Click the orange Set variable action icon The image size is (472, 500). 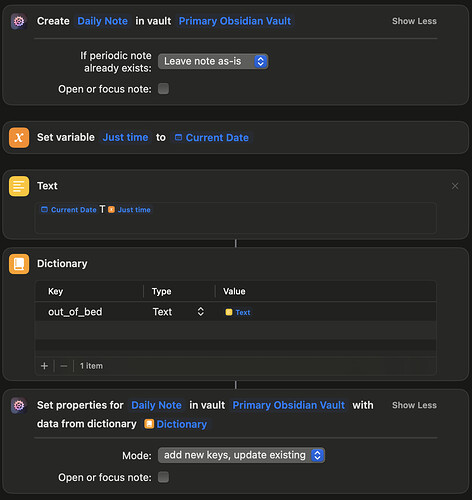19,137
